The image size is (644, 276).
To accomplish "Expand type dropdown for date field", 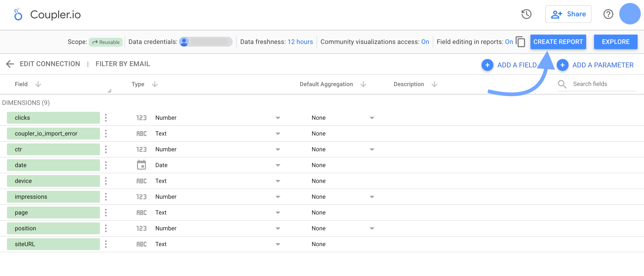I will tap(278, 165).
